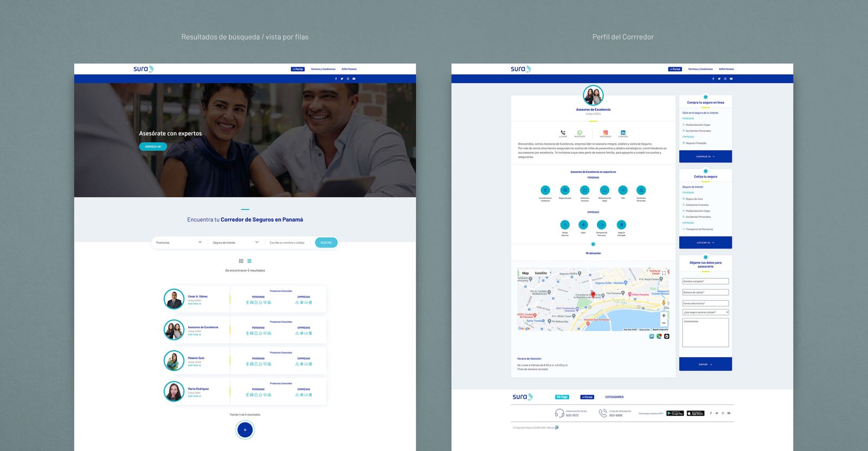Click the Uber icon below the map
Viewport: 868px width, 451px height.
667,336
